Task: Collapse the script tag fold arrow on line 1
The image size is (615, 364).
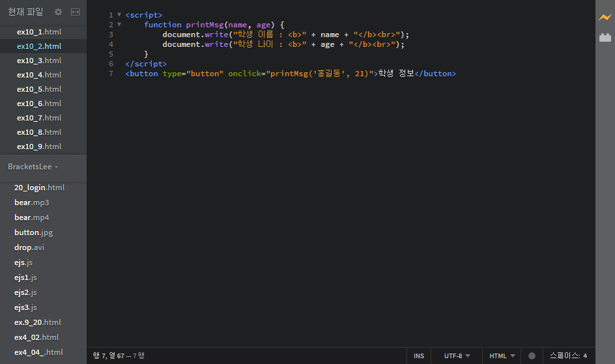Action: point(119,15)
